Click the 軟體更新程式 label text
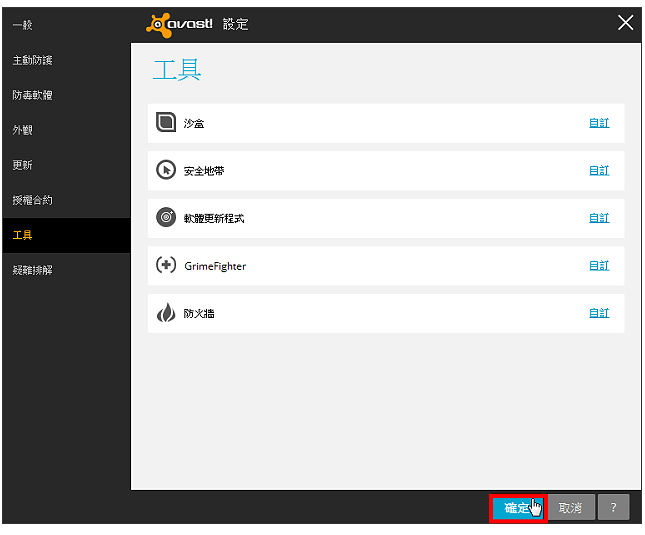 (214, 218)
